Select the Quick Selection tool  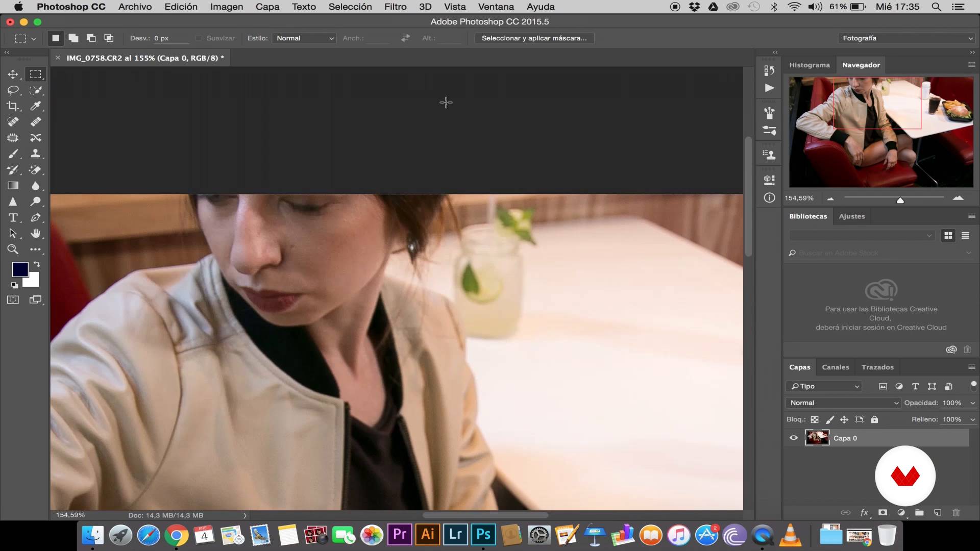(35, 90)
